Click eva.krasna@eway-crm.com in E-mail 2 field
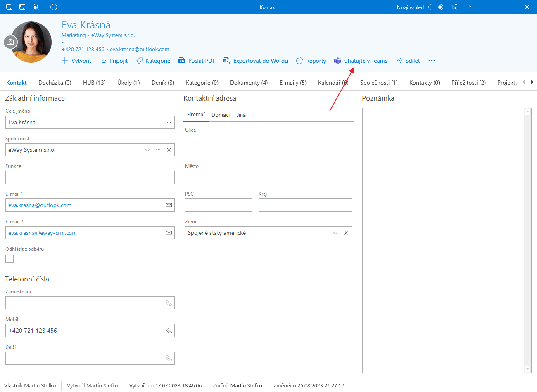The image size is (537, 392). pos(43,233)
